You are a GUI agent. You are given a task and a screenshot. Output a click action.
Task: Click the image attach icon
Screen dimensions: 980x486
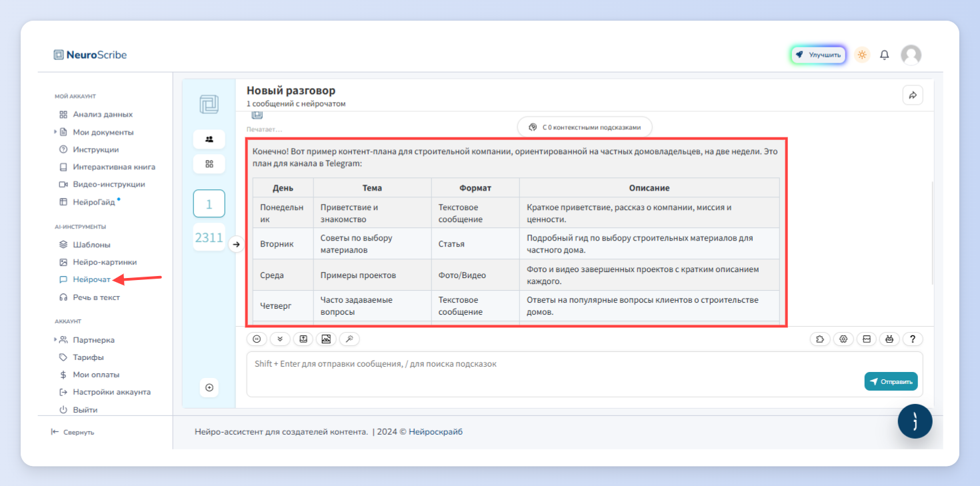pyautogui.click(x=326, y=339)
